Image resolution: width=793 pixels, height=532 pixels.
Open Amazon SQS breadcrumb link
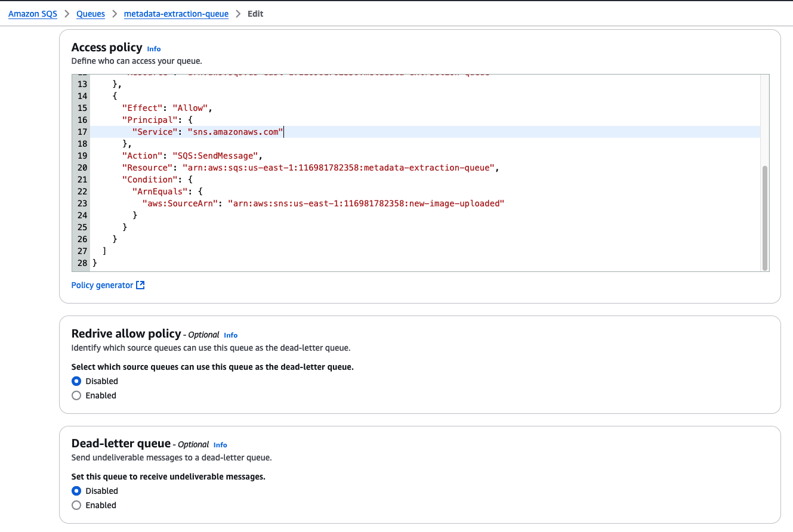tap(32, 14)
